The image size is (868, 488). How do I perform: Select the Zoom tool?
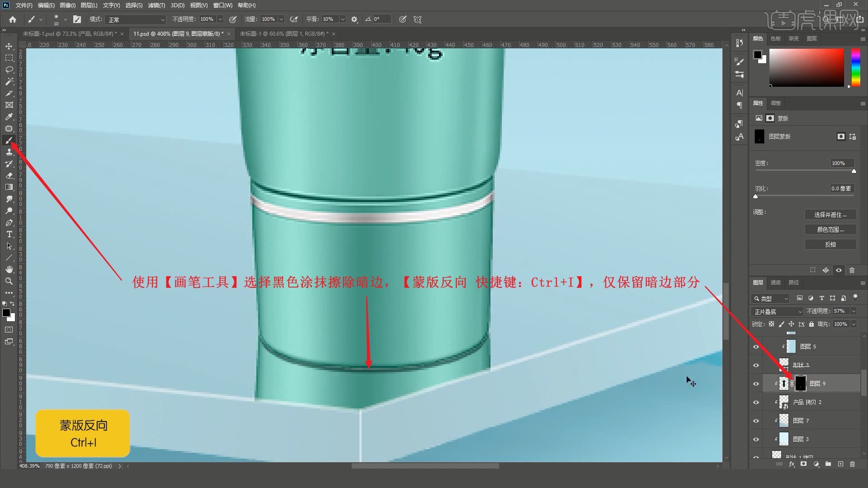(9, 281)
